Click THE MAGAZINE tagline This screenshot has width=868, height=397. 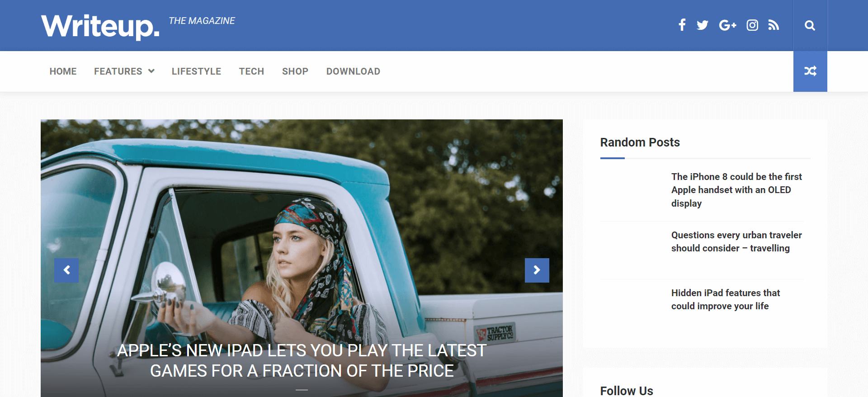[x=202, y=21]
